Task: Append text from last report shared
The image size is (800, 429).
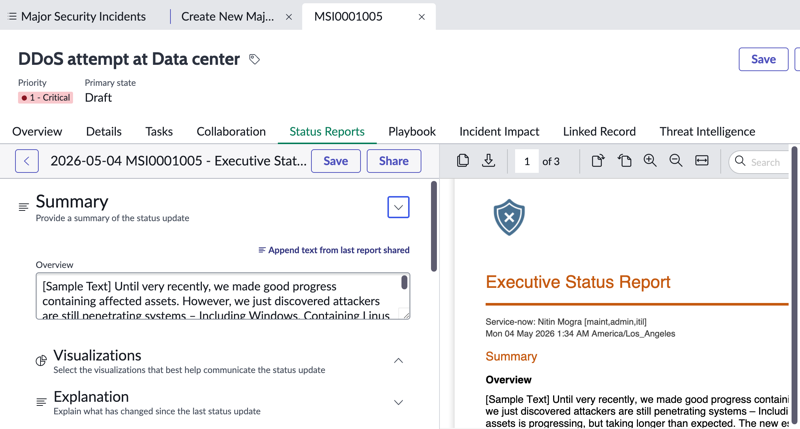Action: coord(334,250)
